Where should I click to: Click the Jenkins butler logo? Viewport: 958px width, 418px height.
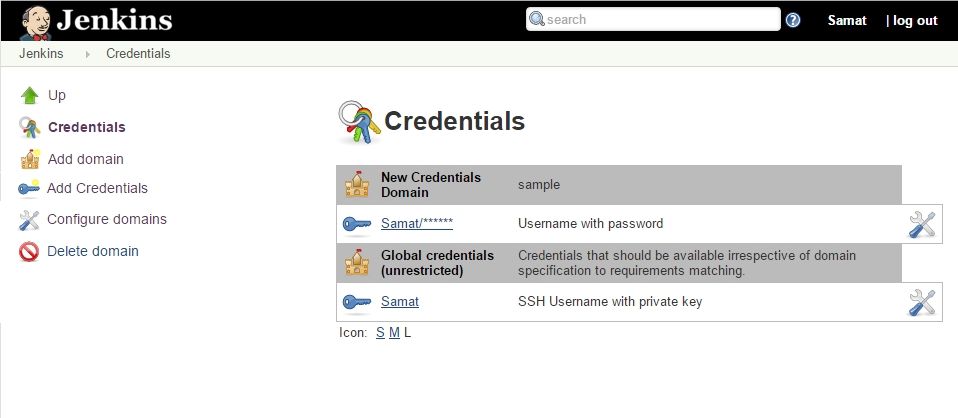point(37,20)
